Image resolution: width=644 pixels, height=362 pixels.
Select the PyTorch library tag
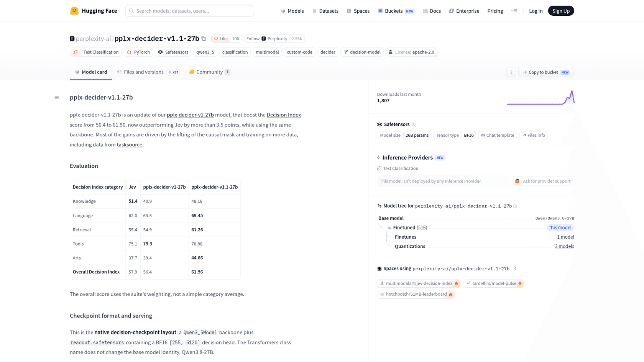138,52
